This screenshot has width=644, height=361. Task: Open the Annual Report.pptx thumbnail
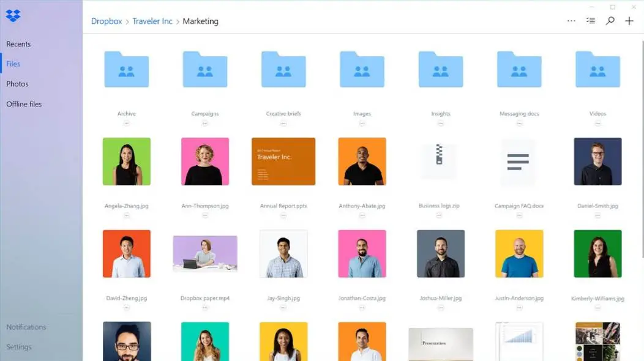[x=283, y=162]
